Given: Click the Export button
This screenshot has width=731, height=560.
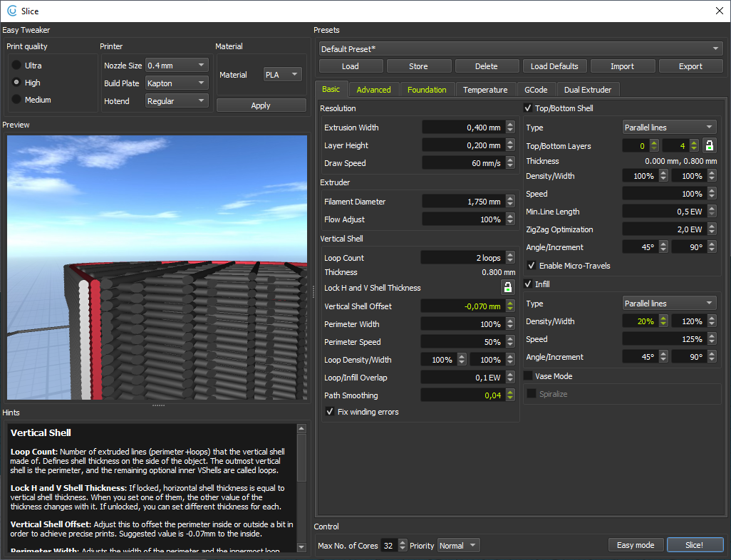Looking at the screenshot, I should point(690,66).
